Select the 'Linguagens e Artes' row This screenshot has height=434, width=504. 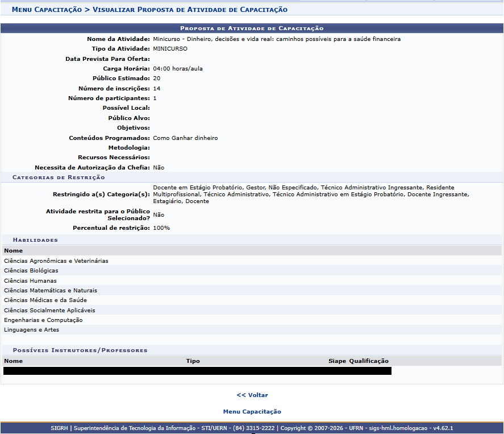tap(252, 330)
